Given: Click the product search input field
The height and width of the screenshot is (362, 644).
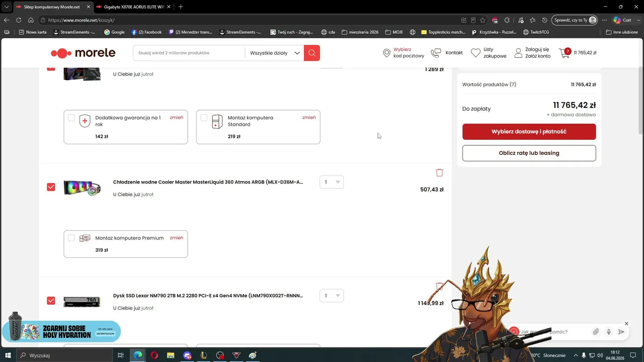Looking at the screenshot, I should point(189,53).
